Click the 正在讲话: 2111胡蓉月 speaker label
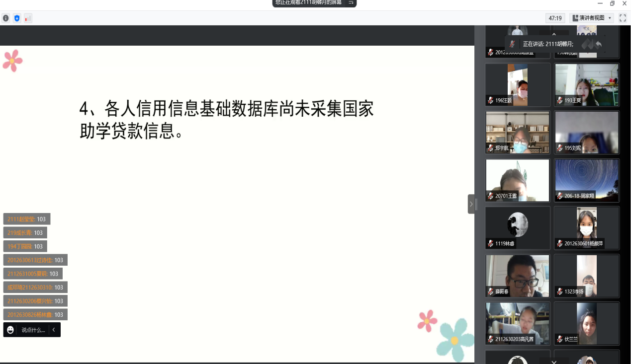The height and width of the screenshot is (364, 631). (x=548, y=44)
